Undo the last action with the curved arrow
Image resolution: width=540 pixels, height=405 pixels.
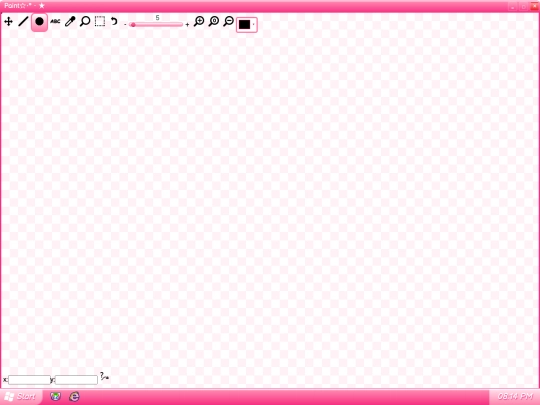point(114,21)
